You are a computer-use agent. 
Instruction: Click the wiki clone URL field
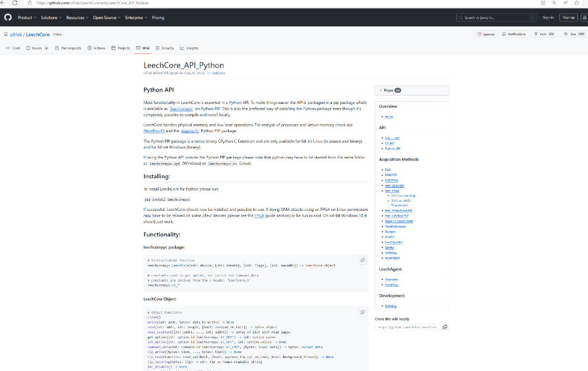tap(408, 327)
